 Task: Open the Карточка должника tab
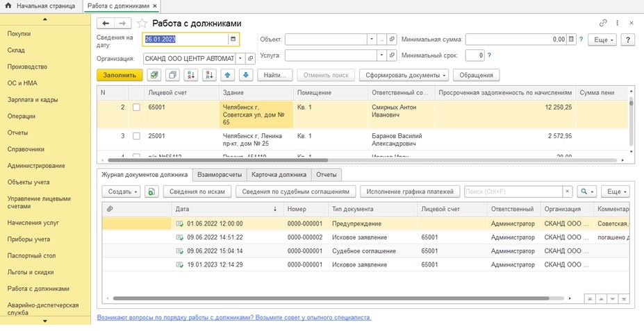click(278, 175)
